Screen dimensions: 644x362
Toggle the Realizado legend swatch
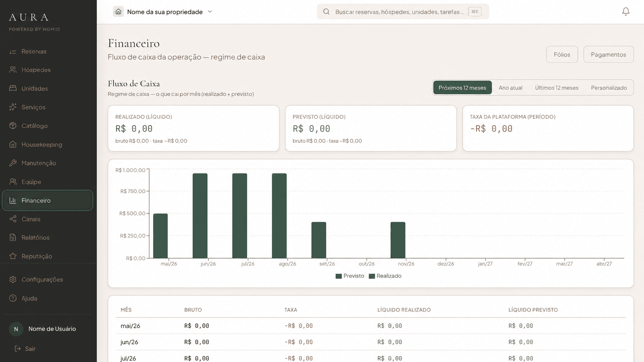tap(372, 276)
